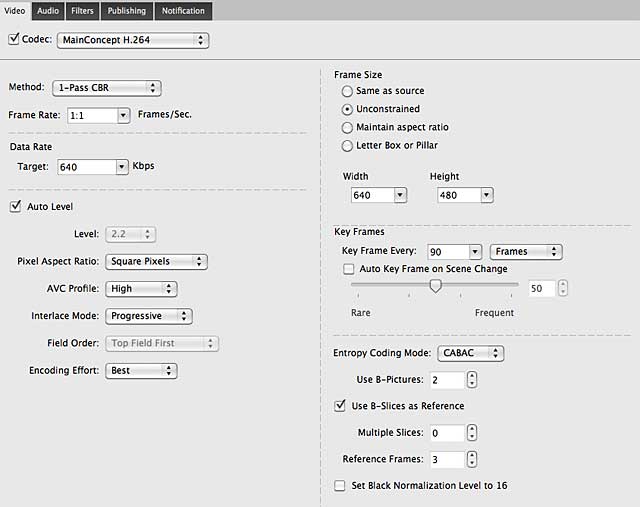Choose Letter Box or Pillar option
Image resolution: width=640 pixels, height=507 pixels.
point(347,146)
